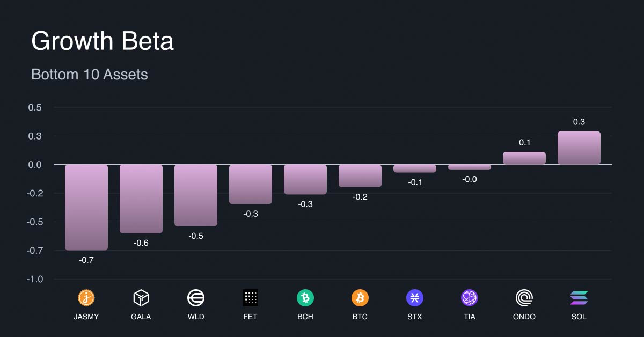Click the ONDO circular icon

click(x=524, y=297)
